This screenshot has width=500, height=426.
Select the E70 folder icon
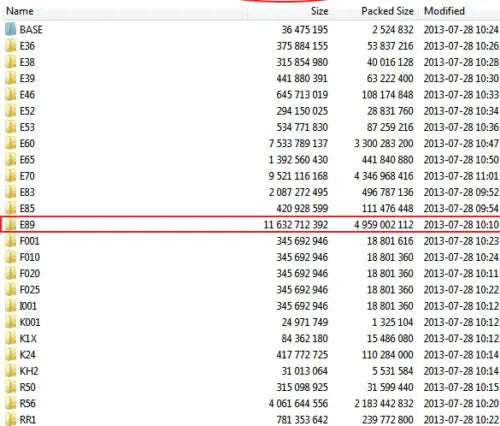click(10, 176)
